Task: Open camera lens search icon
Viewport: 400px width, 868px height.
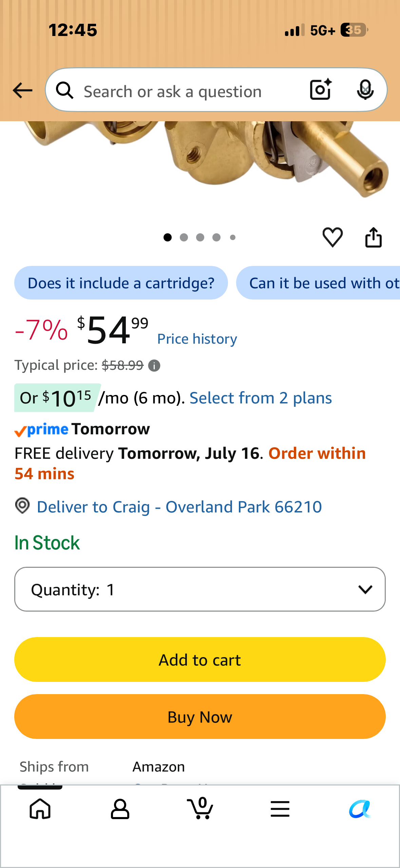Action: point(321,90)
